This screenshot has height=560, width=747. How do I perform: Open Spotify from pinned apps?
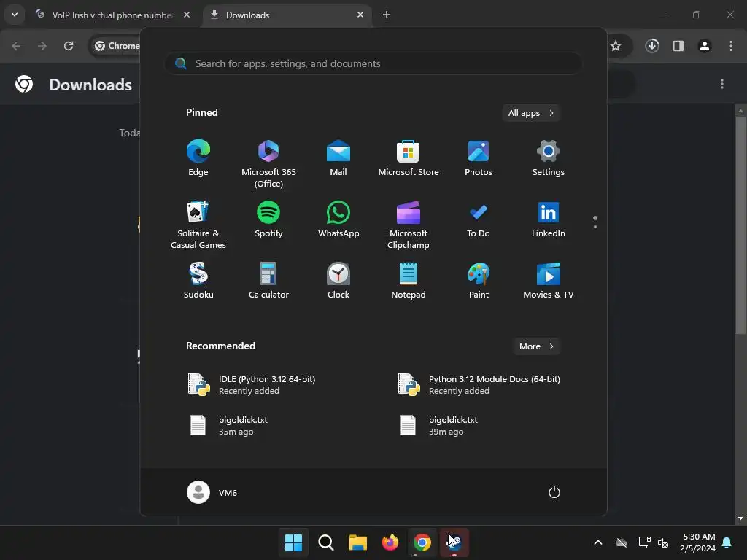click(268, 220)
